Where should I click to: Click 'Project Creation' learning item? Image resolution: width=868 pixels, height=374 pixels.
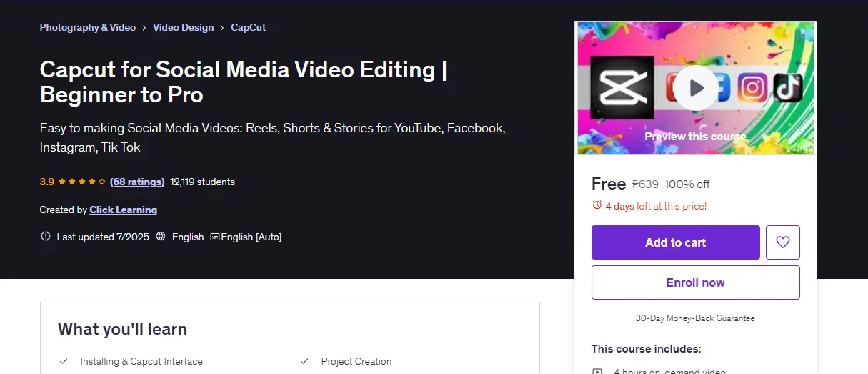pos(356,361)
